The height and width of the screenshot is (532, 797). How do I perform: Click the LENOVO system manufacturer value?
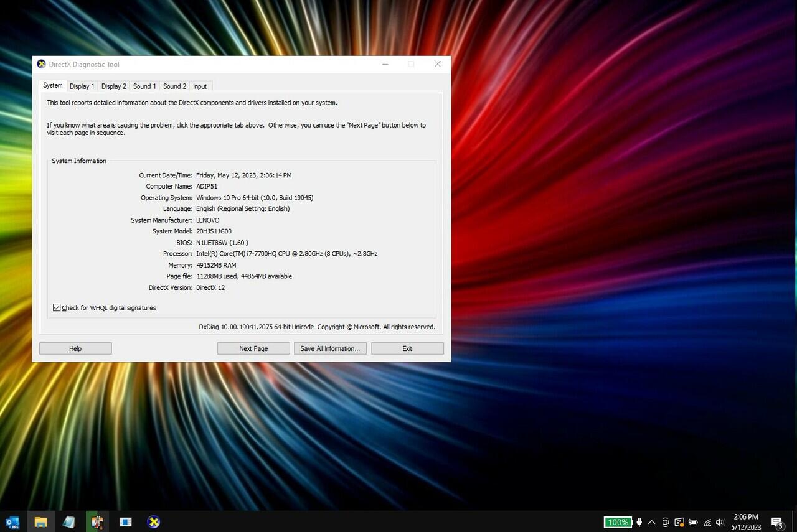coord(208,220)
